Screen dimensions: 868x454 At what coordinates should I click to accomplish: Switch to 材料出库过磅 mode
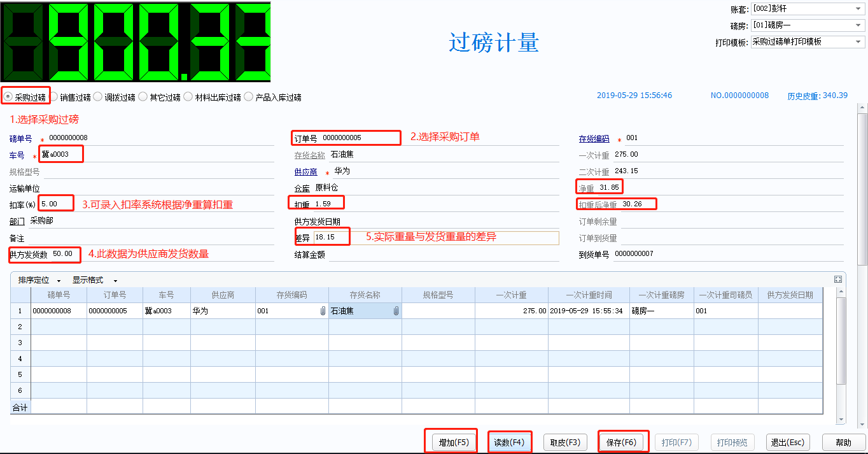tap(188, 97)
